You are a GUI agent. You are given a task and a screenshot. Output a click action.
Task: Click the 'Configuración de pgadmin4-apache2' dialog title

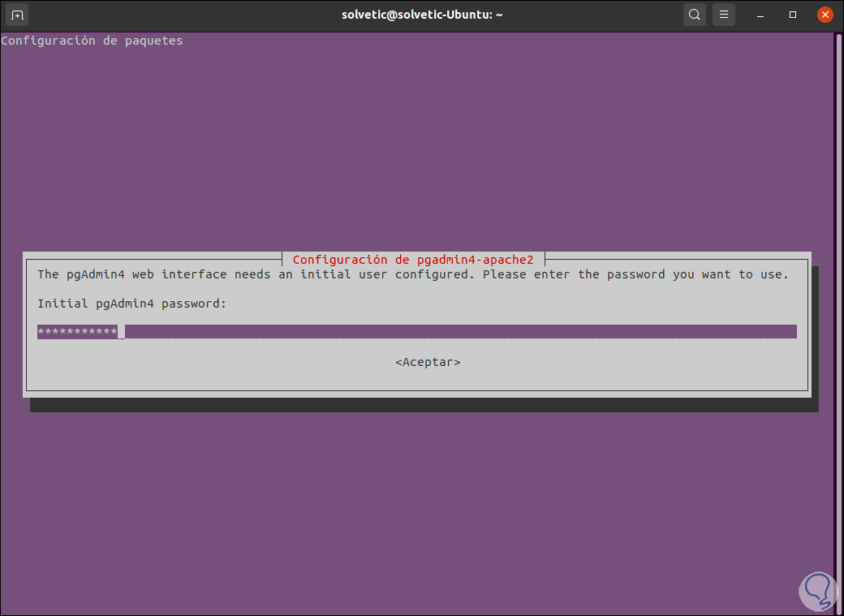(413, 260)
